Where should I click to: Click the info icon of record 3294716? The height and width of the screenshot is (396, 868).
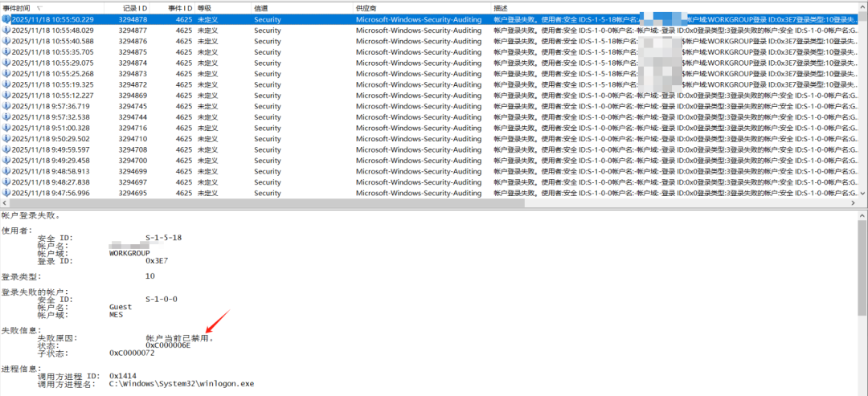[x=6, y=128]
